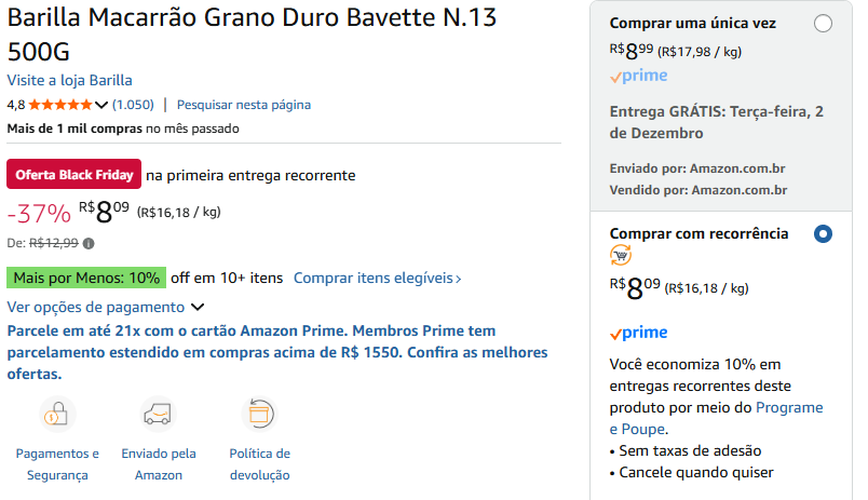Click the Pagamentos e Segurança text link
This screenshot has width=868, height=500.
point(58,464)
